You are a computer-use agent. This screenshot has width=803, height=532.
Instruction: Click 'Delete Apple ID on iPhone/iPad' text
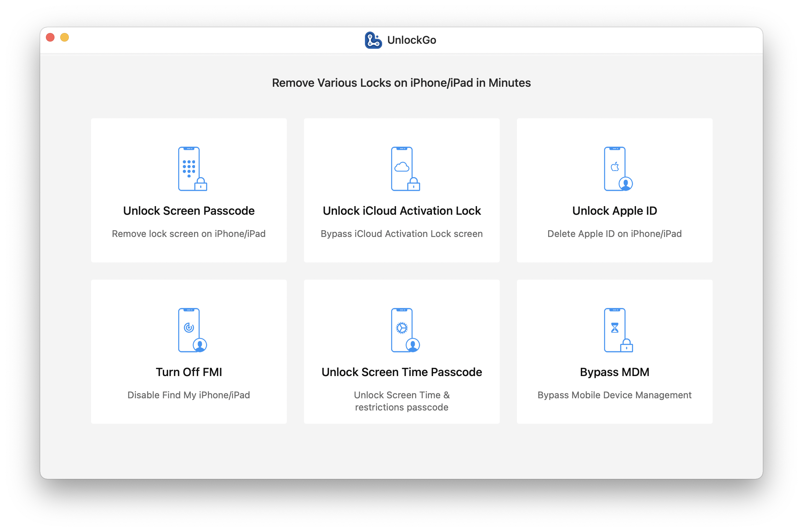point(615,234)
